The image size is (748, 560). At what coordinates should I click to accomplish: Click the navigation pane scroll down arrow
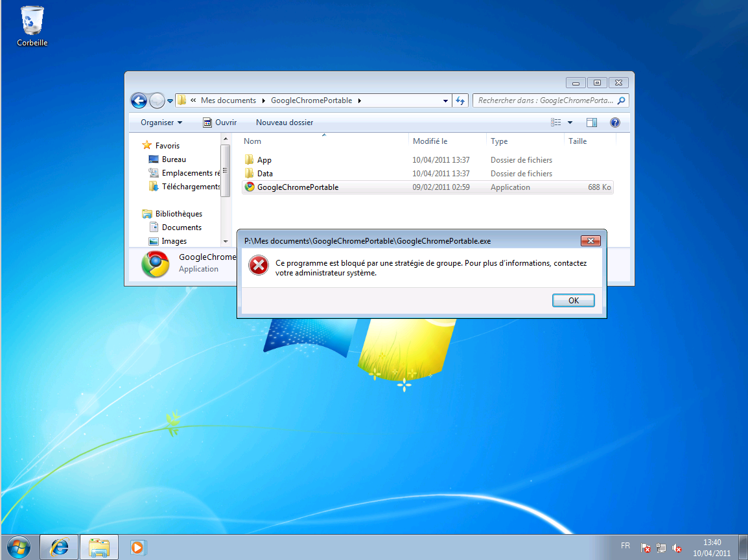click(226, 242)
